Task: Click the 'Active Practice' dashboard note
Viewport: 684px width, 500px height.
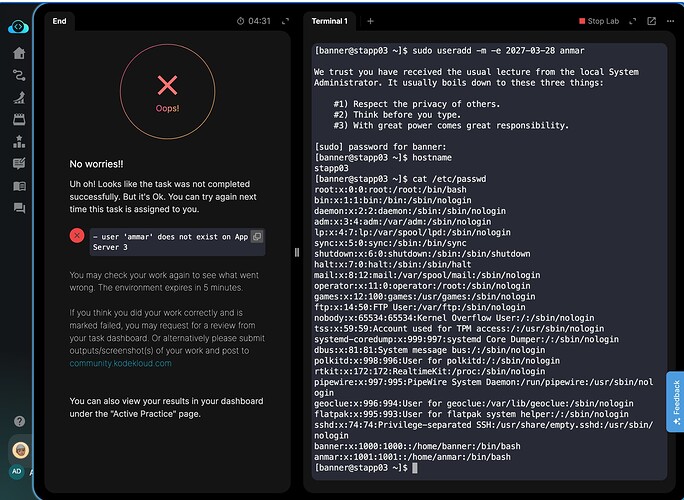Action: click(166, 408)
